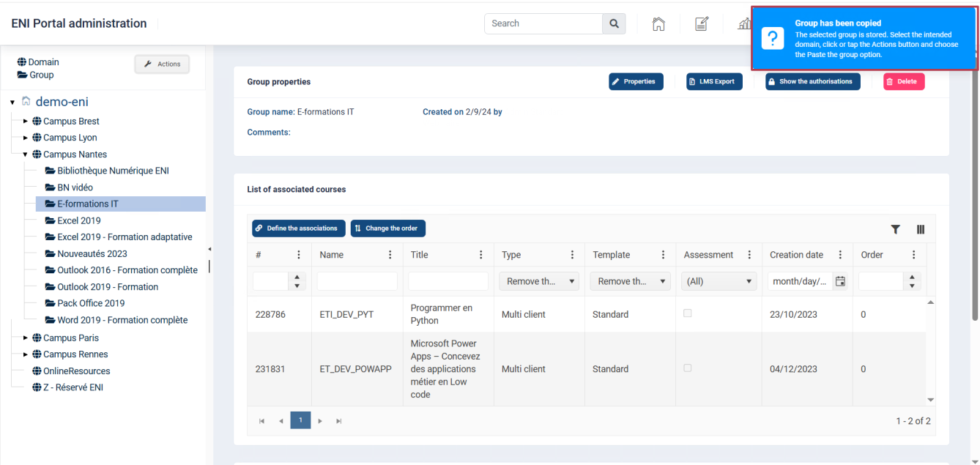Open the home icon in header
Image resolution: width=980 pixels, height=465 pixels.
(x=658, y=24)
